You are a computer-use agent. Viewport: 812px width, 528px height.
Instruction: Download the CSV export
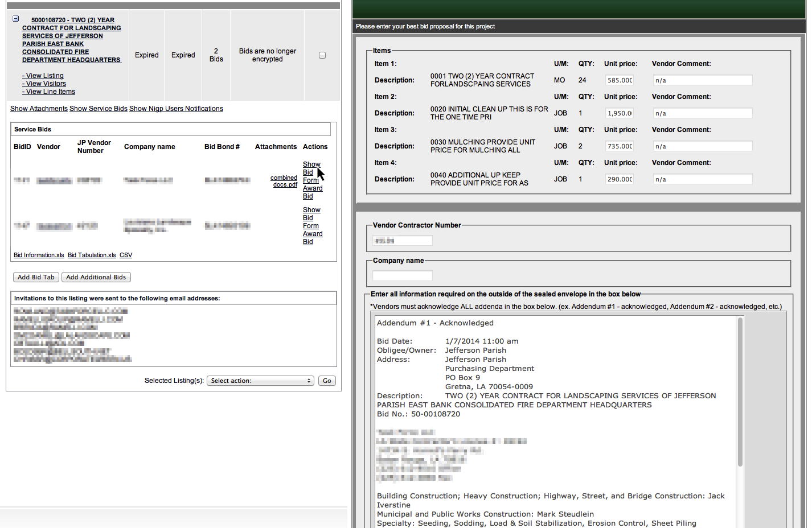click(126, 255)
